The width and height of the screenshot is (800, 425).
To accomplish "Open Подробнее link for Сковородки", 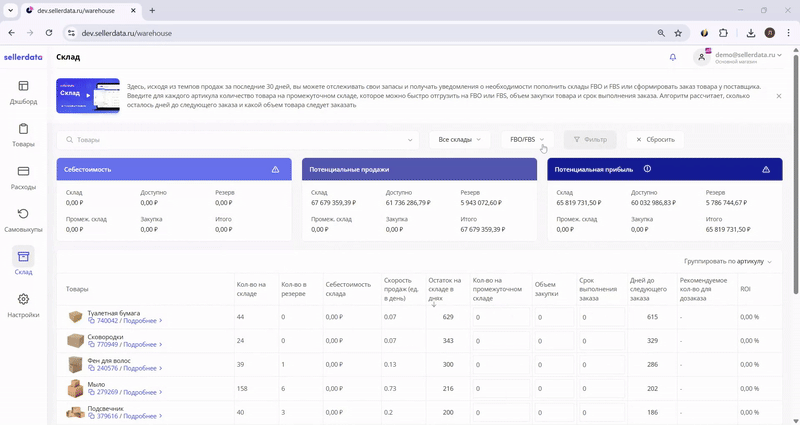I will click(143, 344).
